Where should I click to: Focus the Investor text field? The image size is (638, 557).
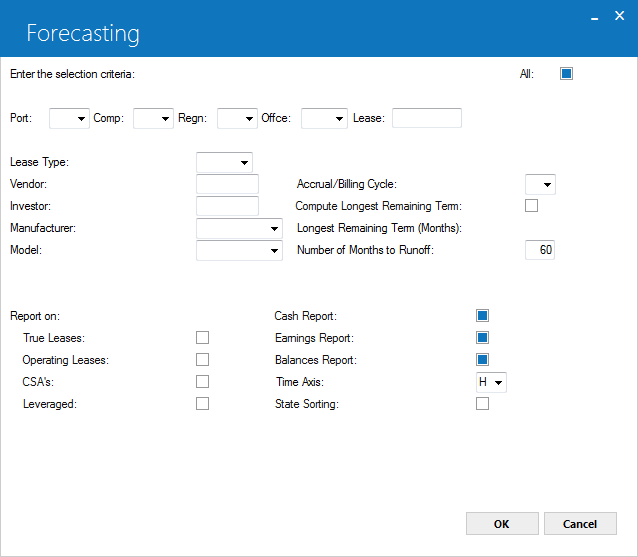pyautogui.click(x=227, y=206)
